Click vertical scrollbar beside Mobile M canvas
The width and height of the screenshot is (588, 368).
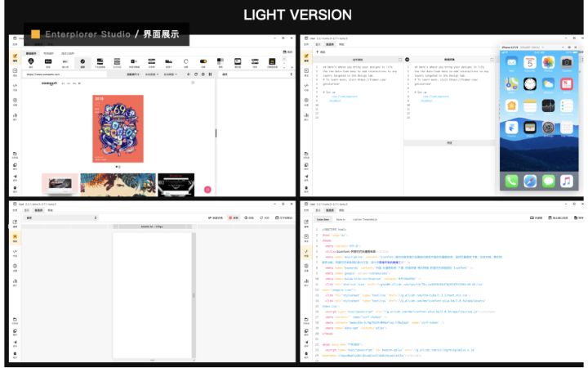point(194,295)
